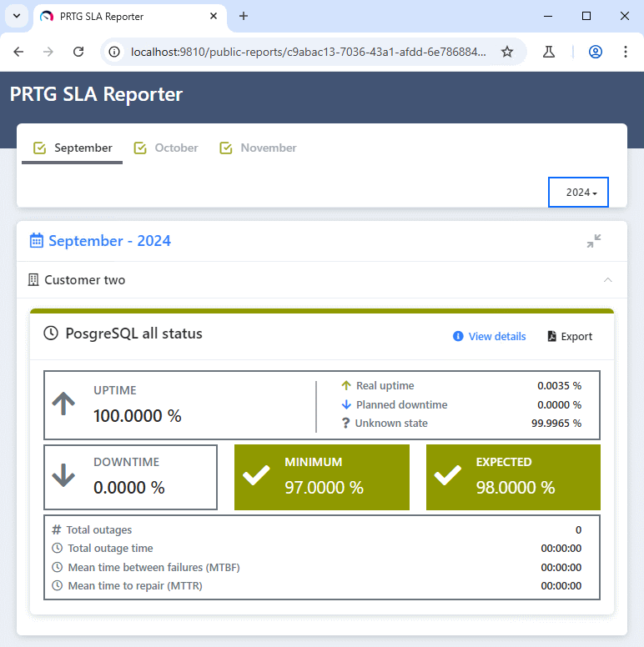
Task: Click the clock icon beside MTTR
Action: pyautogui.click(x=57, y=585)
